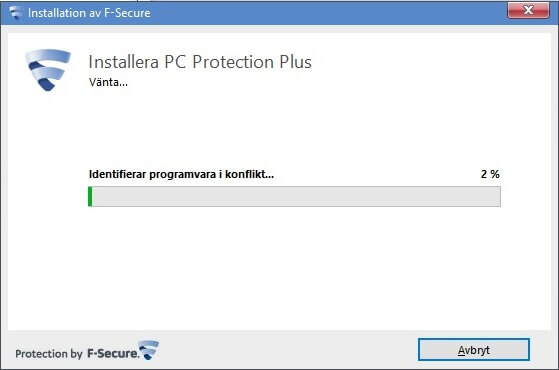This screenshot has height=370, width=559.
Task: Click the large F-Secure shield logo
Action: (48, 70)
